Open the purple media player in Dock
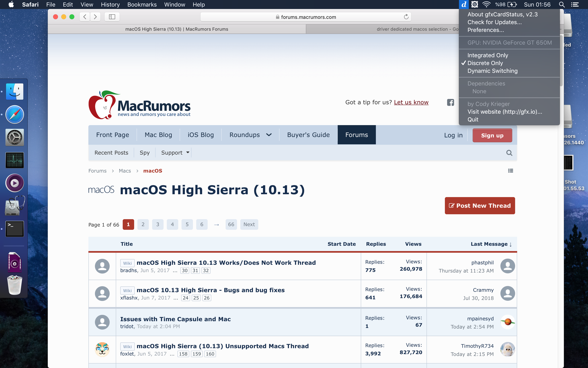This screenshot has width=588, height=368. [x=14, y=183]
